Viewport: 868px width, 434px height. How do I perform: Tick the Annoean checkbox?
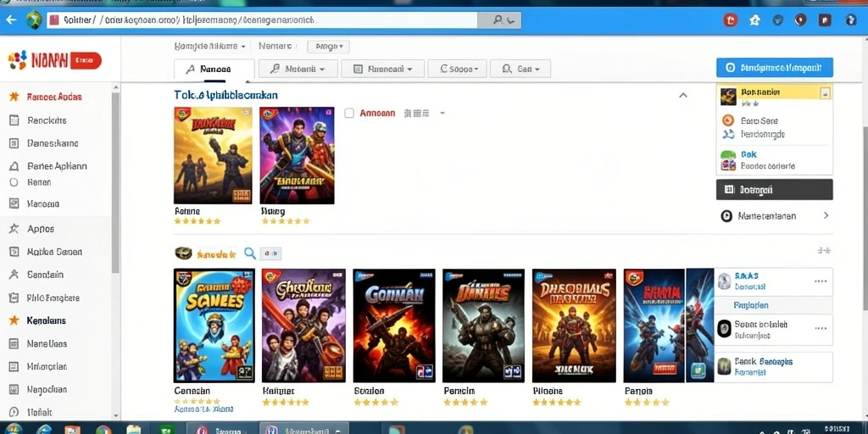pos(349,113)
